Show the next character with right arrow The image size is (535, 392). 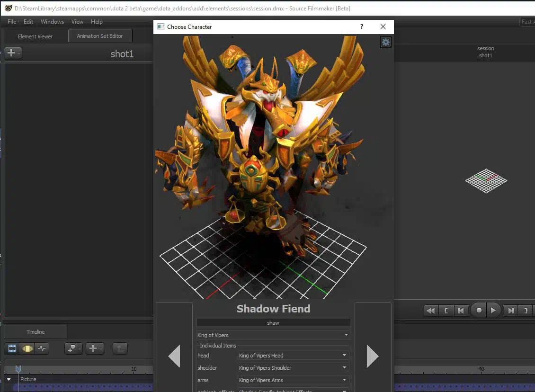tap(373, 356)
